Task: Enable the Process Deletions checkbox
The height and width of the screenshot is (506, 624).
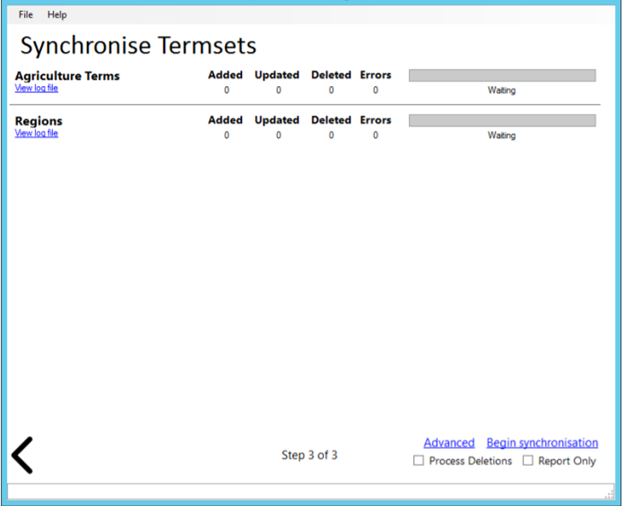Action: coord(418,461)
